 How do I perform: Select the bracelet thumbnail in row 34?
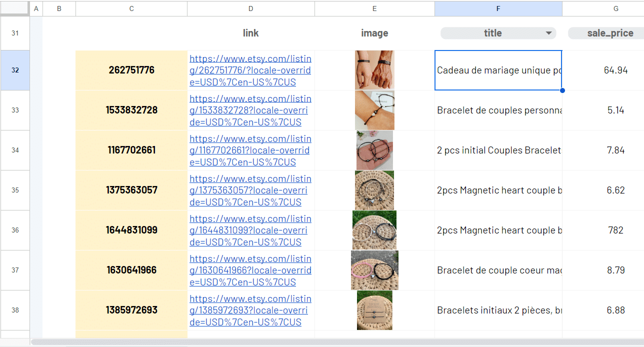(x=374, y=150)
